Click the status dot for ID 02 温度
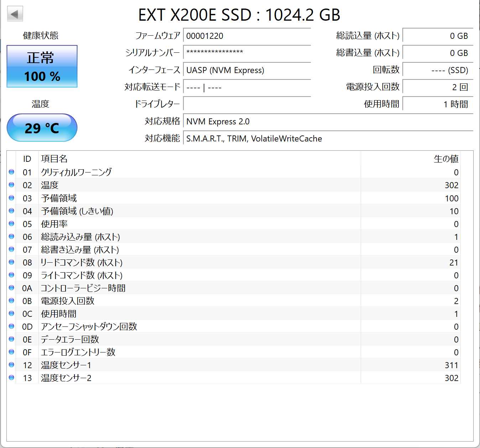Screen dimensions: 480x448 pos(11,185)
